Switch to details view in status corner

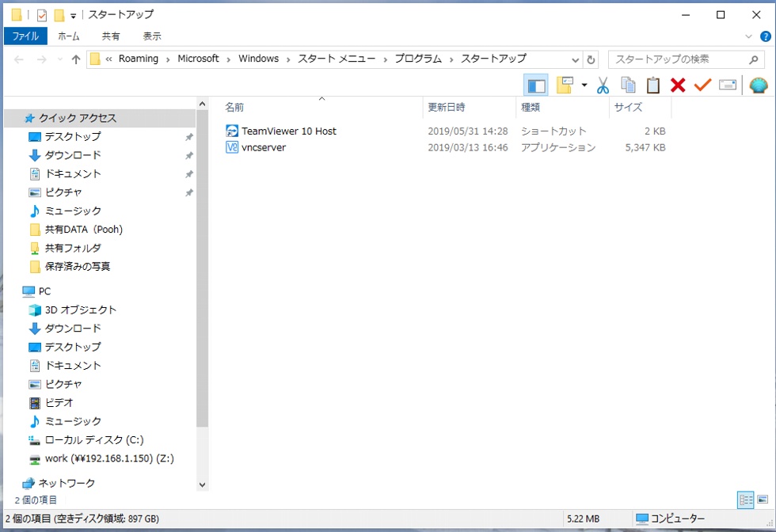(745, 500)
